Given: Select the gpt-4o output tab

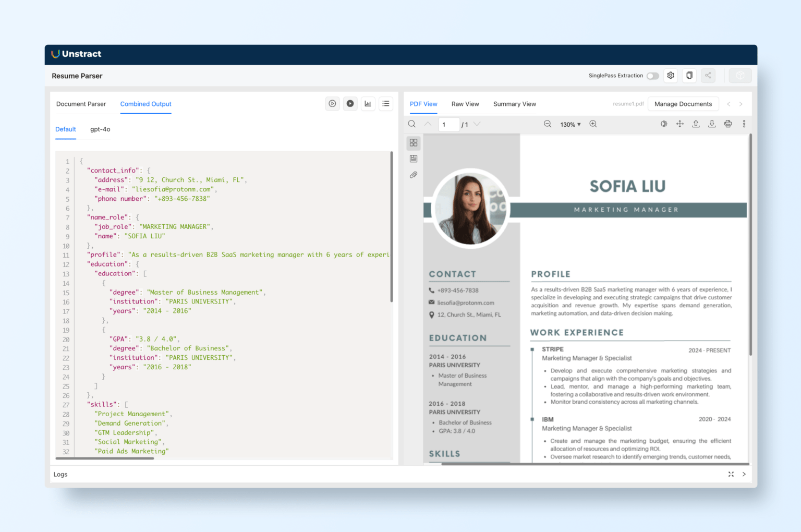Looking at the screenshot, I should pos(100,129).
